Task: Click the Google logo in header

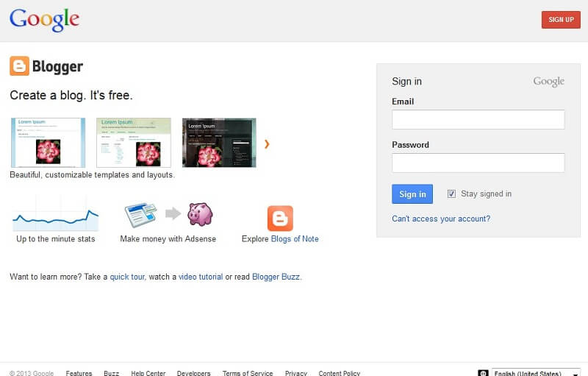Action: [x=44, y=20]
